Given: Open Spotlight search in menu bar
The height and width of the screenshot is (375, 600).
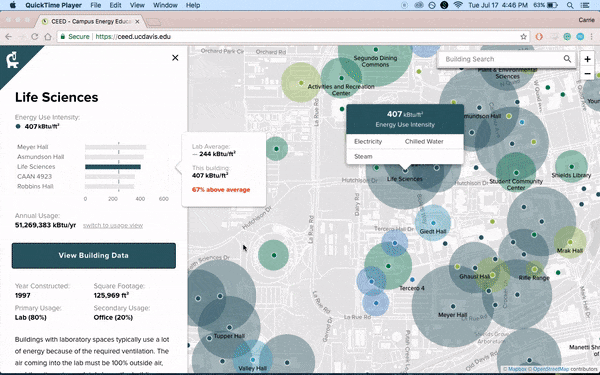Looking at the screenshot, I should click(570, 5).
